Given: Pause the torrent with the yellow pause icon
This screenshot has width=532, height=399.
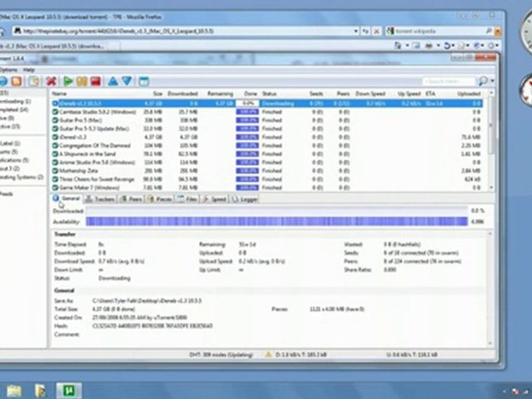Looking at the screenshot, I should click(x=82, y=81).
